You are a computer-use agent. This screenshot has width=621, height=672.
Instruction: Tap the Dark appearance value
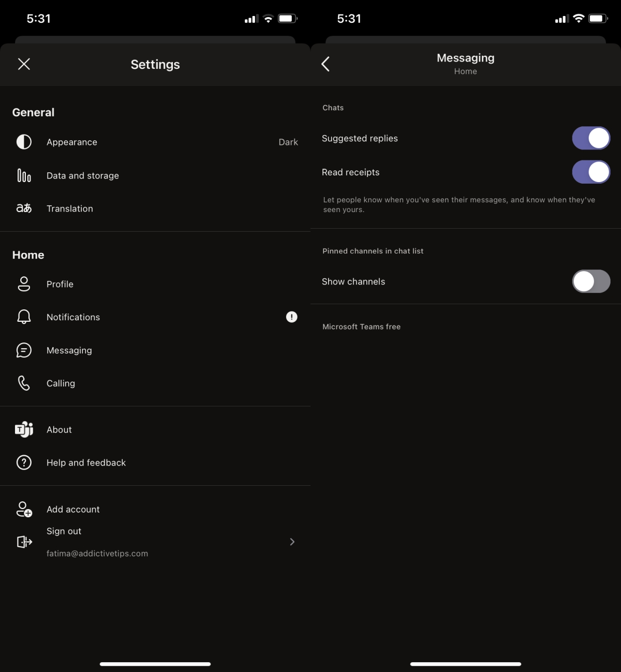click(288, 142)
